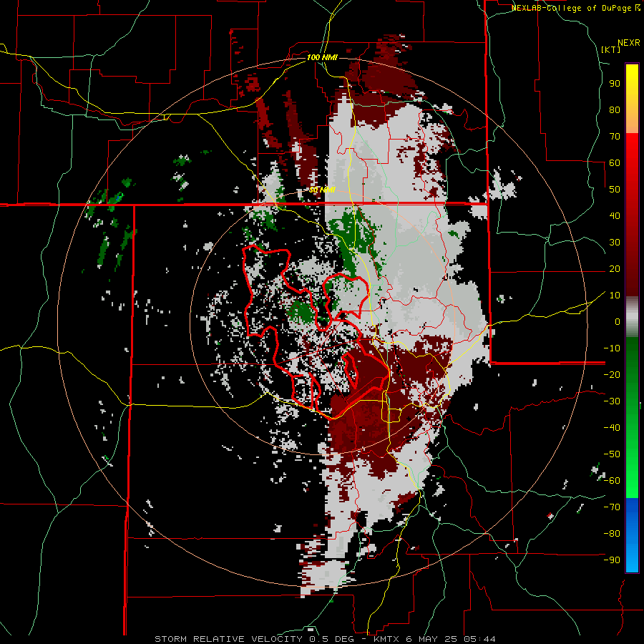
Task: Click the 20 value on velocity scale
Action: pos(615,269)
